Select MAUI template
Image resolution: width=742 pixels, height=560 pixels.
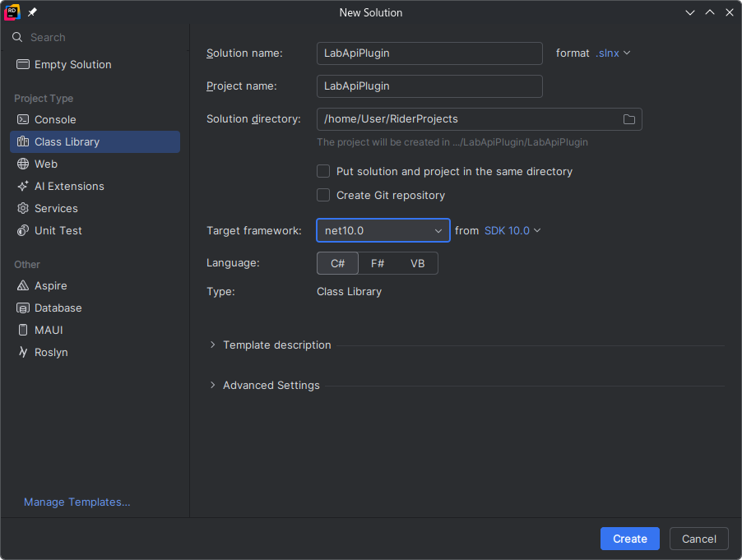click(95, 330)
